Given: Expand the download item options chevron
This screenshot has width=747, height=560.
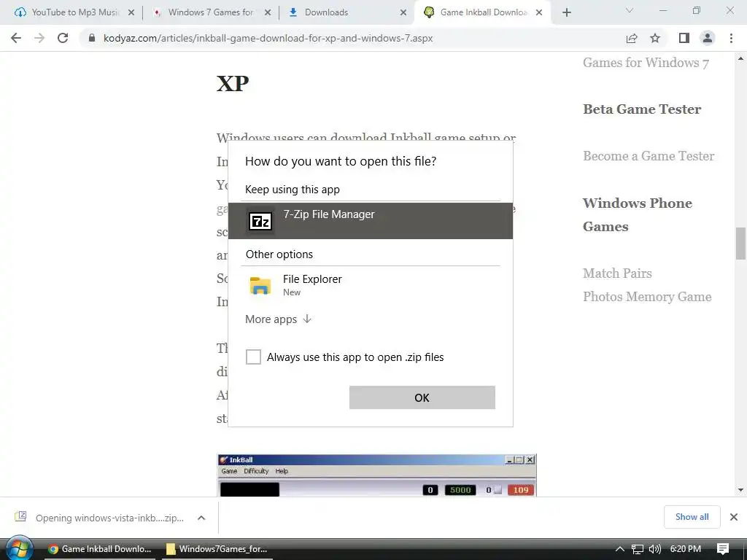Looking at the screenshot, I should pyautogui.click(x=201, y=518).
